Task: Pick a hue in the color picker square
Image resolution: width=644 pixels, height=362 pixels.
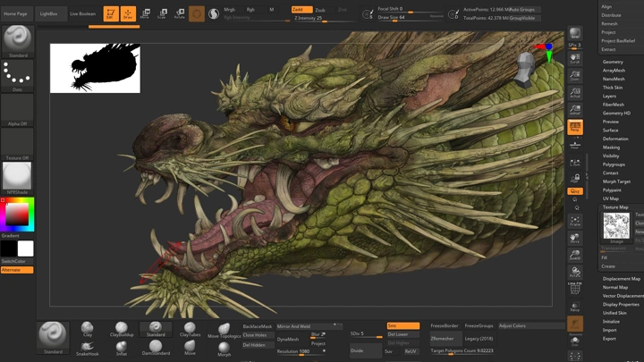Action: click(17, 215)
